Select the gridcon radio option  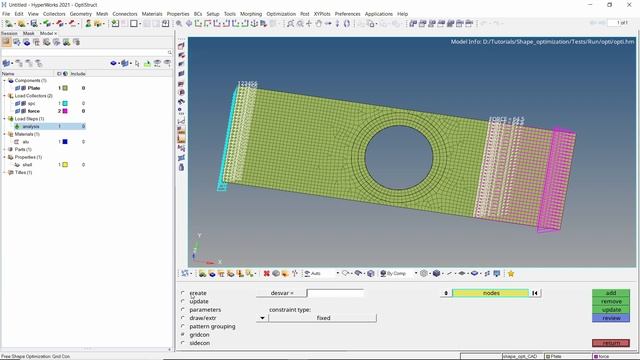(x=182, y=335)
